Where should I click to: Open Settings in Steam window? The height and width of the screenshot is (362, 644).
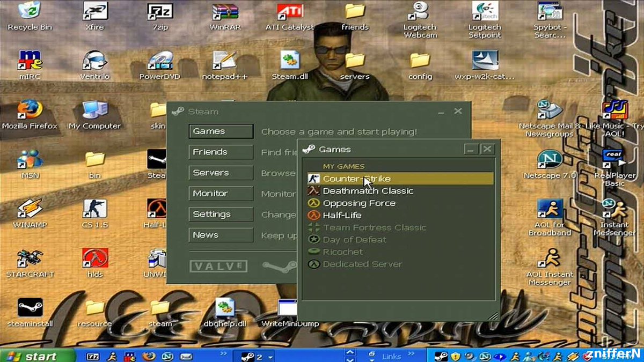[x=221, y=215]
